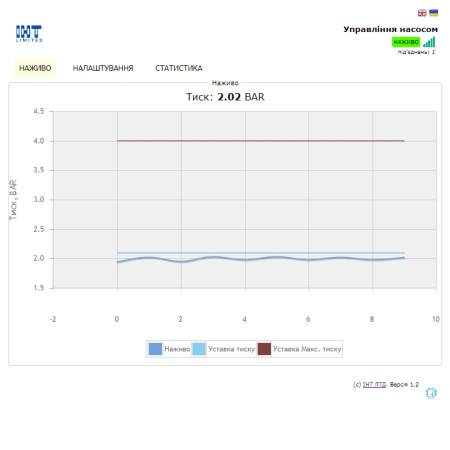Follow the ІНТ ЛТД footer link

point(374,384)
